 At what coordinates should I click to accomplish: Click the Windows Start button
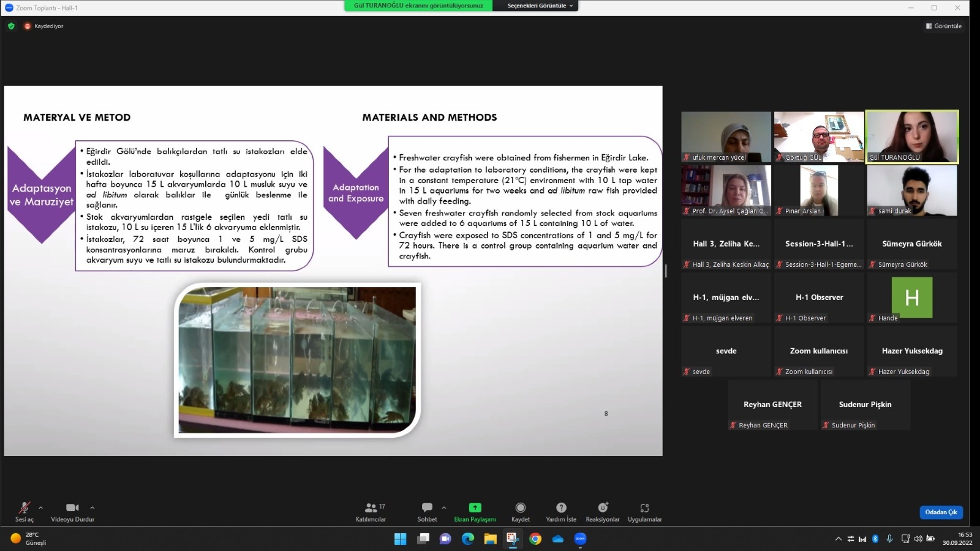click(x=400, y=539)
